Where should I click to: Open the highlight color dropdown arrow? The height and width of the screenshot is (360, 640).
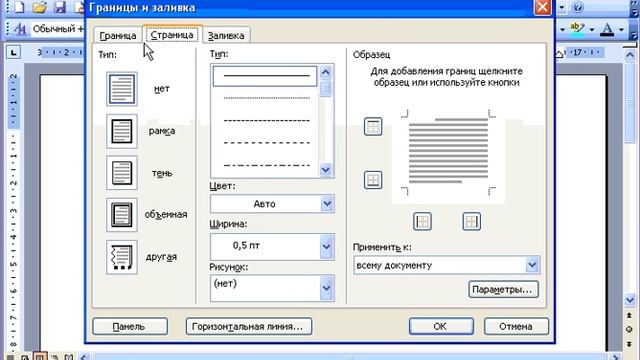[x=592, y=29]
